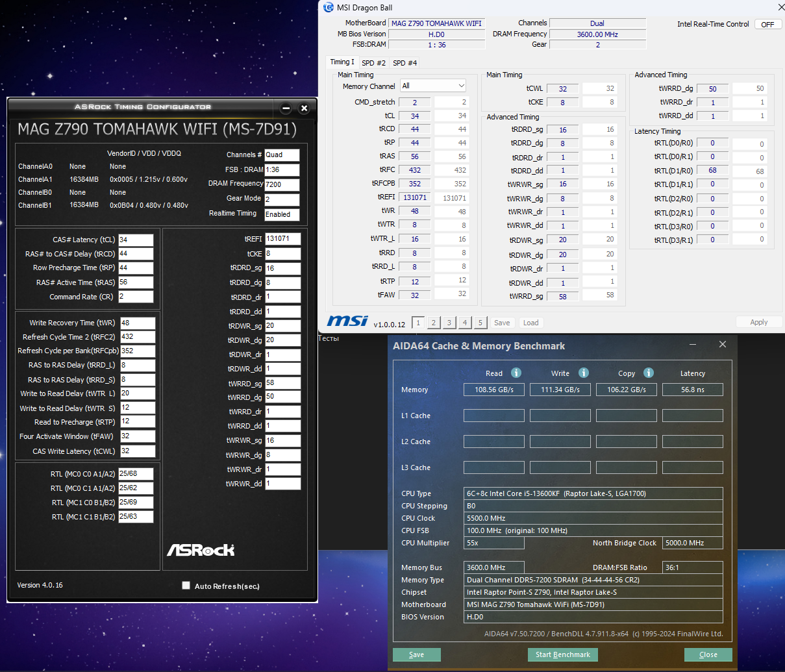Screen dimensions: 785x672
Task: Click the CPU Type value in AIDA64
Action: 593,493
